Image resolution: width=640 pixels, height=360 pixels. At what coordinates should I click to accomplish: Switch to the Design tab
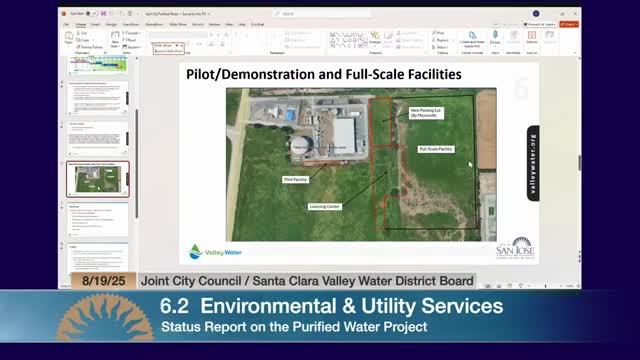pyautogui.click(x=111, y=24)
